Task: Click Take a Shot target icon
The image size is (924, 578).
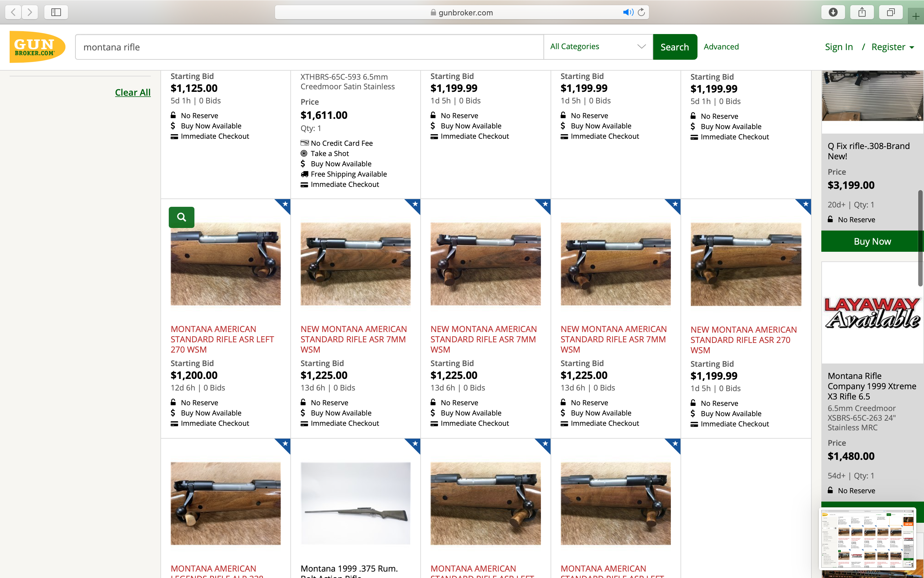Action: point(304,153)
